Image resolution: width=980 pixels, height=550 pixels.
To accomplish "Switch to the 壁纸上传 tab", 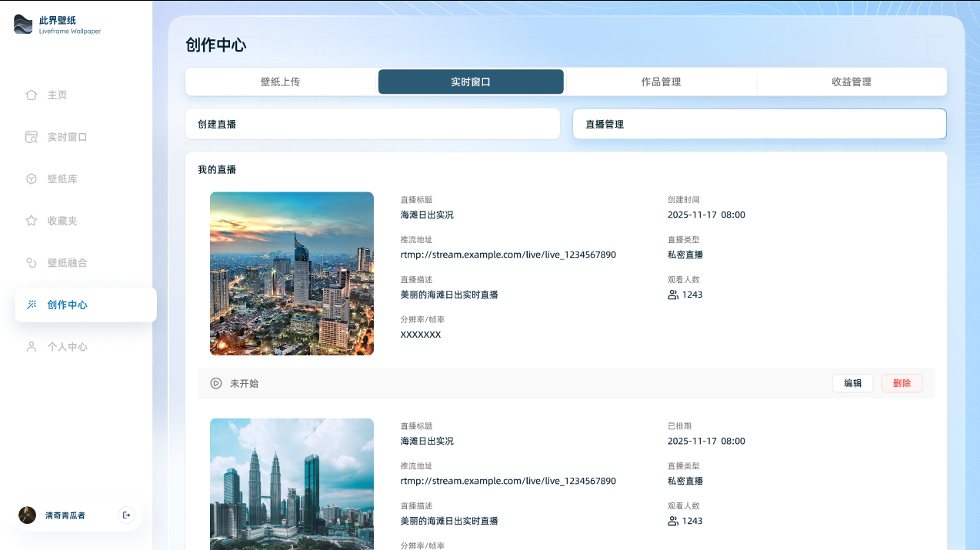I will (280, 82).
